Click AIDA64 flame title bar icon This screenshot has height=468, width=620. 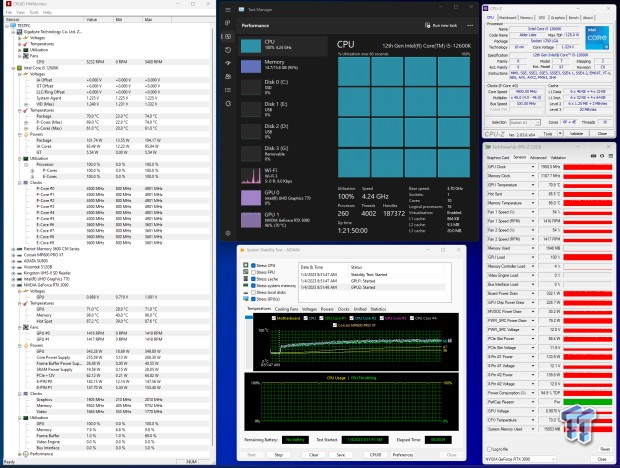[x=242, y=250]
